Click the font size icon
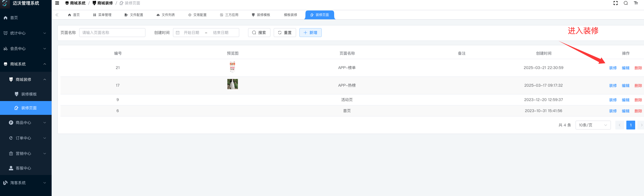Viewport: 644px width, 196px height. pos(636,3)
